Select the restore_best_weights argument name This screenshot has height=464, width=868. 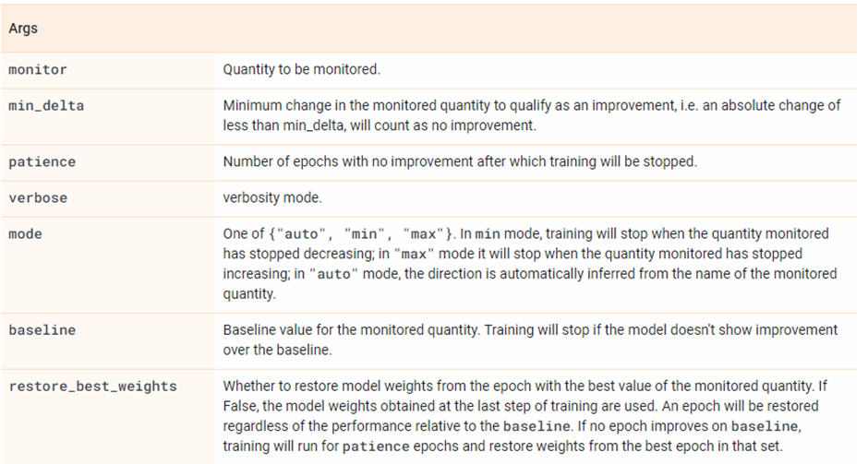[93, 386]
